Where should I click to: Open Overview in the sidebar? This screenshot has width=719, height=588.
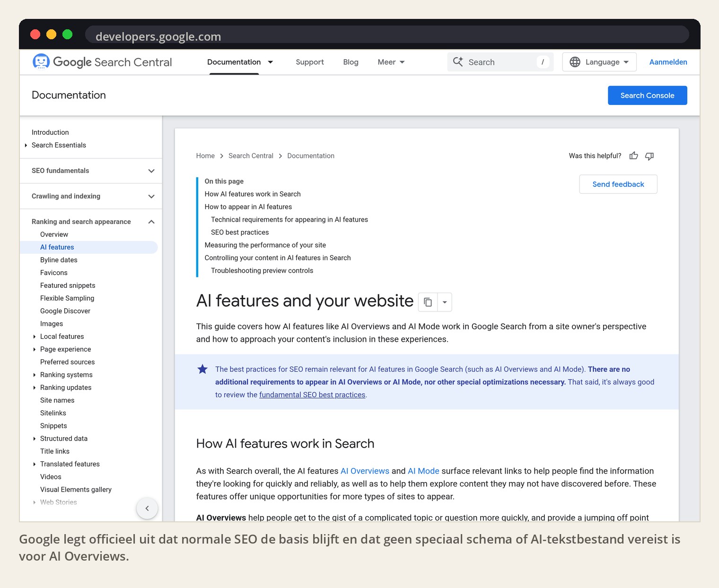tap(54, 234)
